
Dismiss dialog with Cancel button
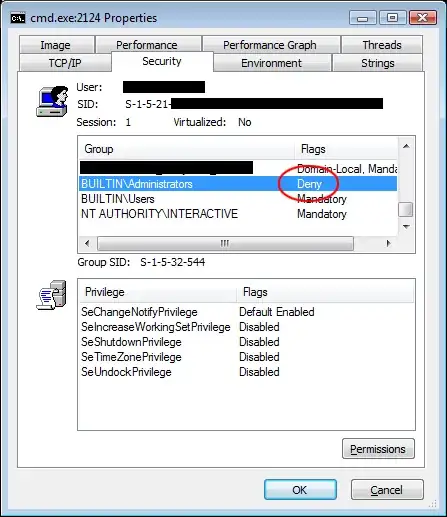click(387, 489)
